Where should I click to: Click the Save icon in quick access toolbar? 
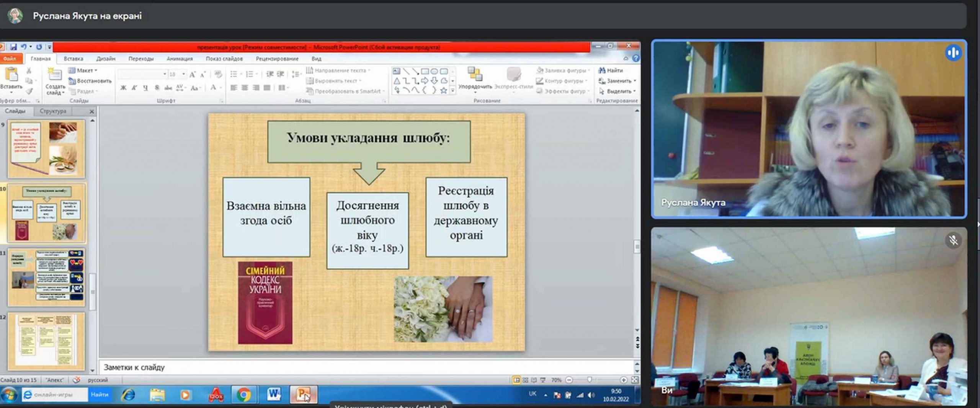point(13,47)
